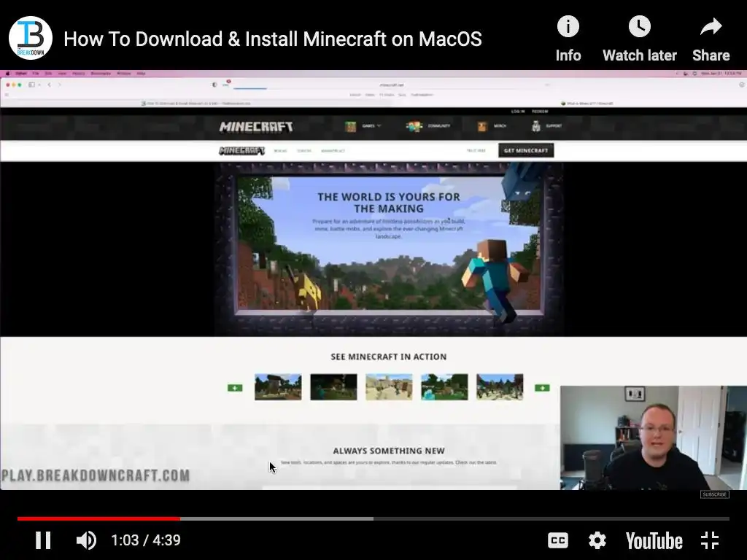The height and width of the screenshot is (560, 747).
Task: Select the first gameplay thumbnail
Action: (278, 386)
